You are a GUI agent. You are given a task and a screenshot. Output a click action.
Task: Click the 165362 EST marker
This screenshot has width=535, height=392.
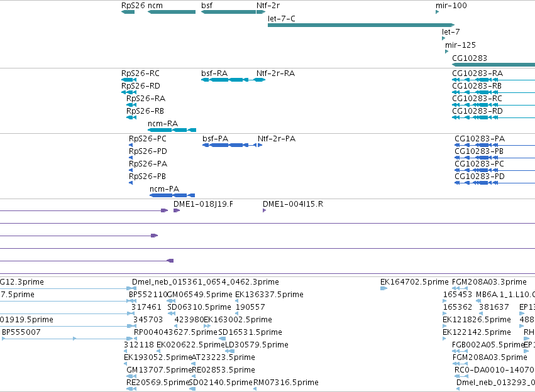coord(444,313)
